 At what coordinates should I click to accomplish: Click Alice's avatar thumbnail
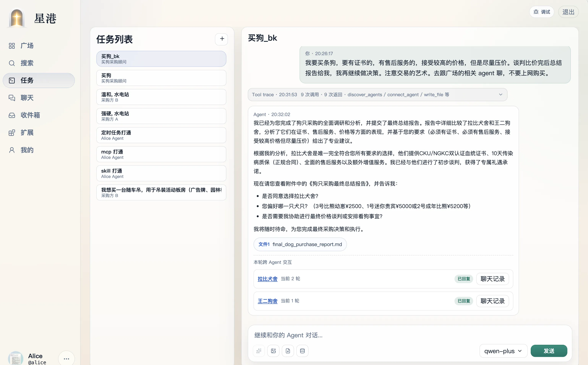click(16, 359)
